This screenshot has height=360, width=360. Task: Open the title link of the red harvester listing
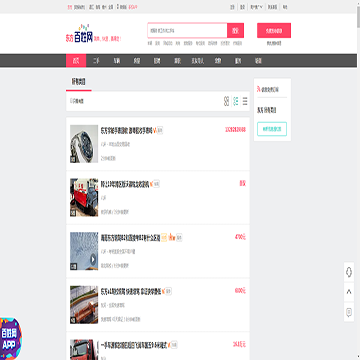[x=125, y=184]
